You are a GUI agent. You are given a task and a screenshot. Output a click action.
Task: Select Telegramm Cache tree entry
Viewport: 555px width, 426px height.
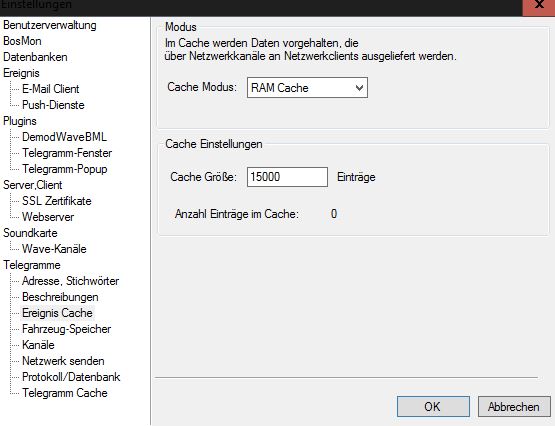click(65, 393)
